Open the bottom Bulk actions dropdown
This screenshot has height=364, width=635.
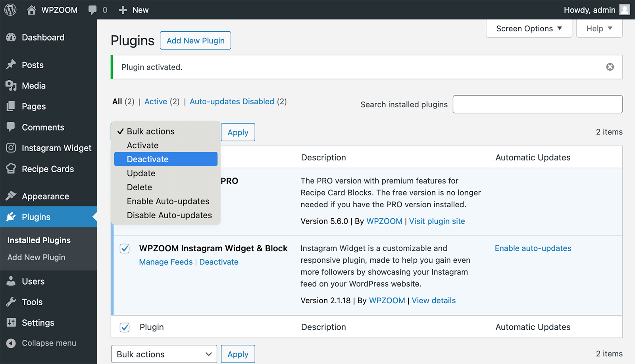pyautogui.click(x=164, y=354)
